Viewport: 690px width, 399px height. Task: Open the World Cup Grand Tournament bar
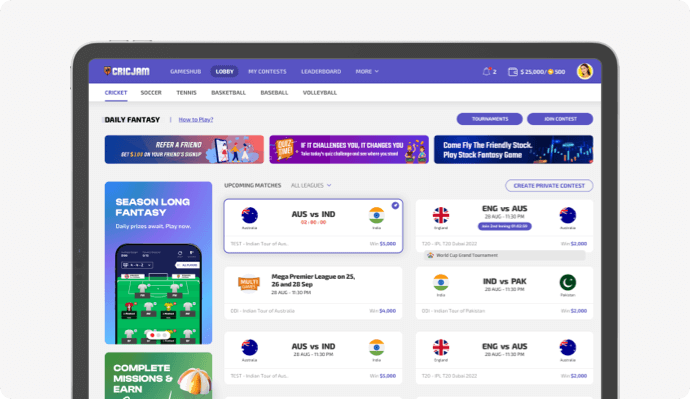coord(504,255)
